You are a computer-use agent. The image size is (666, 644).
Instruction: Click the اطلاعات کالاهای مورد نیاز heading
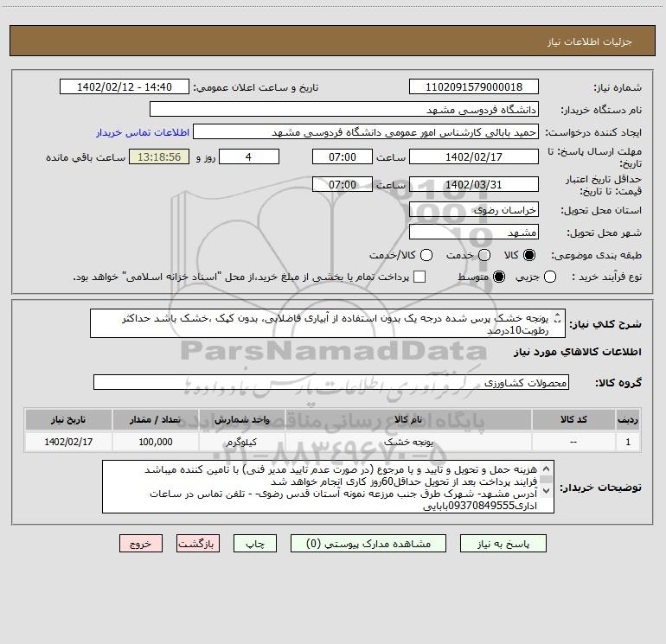tap(578, 352)
